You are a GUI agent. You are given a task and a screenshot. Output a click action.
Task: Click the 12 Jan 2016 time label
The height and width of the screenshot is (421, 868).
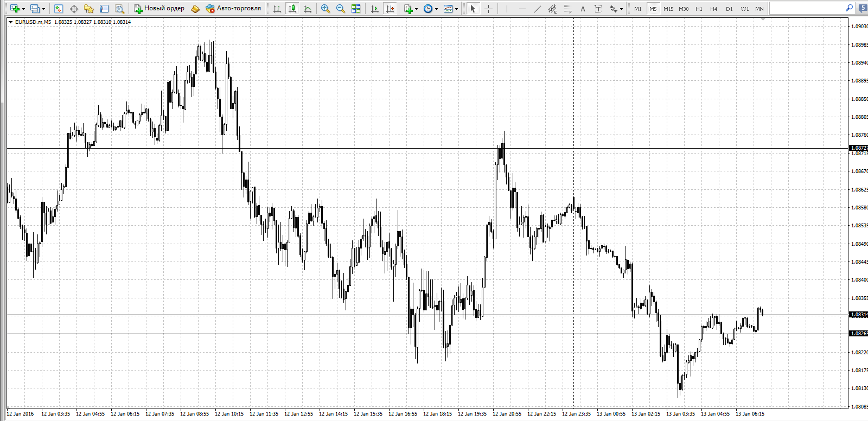point(20,414)
